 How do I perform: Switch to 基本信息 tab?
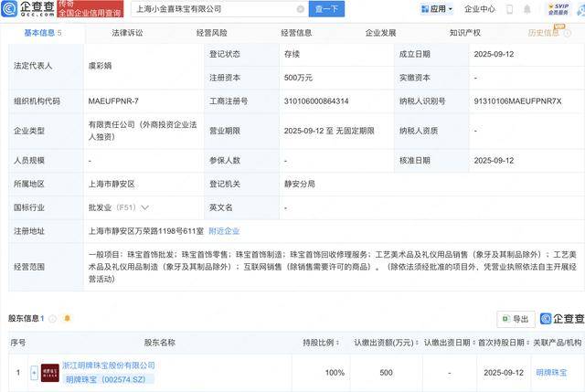43,33
